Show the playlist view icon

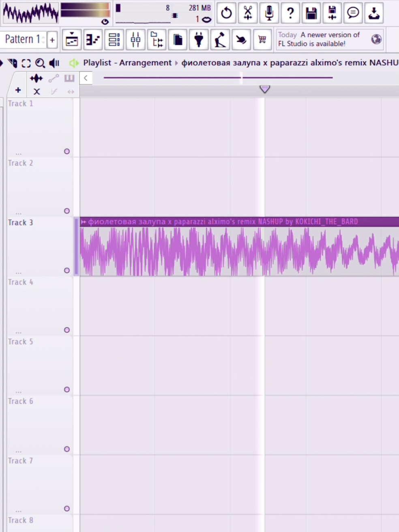72,40
